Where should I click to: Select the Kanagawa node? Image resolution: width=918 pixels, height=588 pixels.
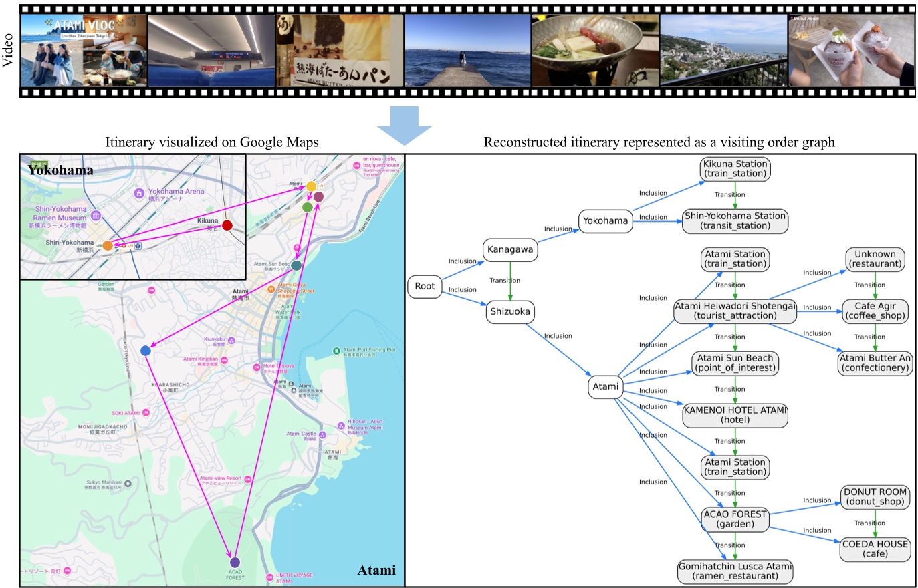[x=510, y=251]
